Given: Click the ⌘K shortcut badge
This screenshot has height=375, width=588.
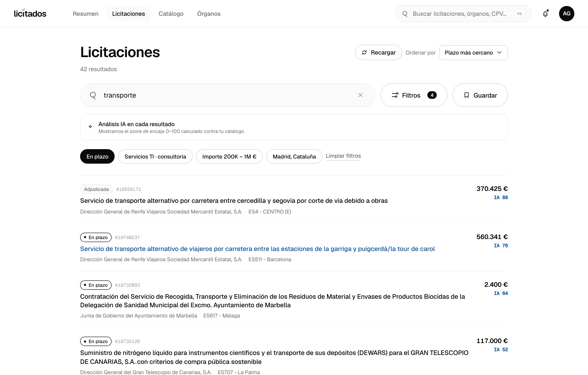Looking at the screenshot, I should click(x=519, y=14).
